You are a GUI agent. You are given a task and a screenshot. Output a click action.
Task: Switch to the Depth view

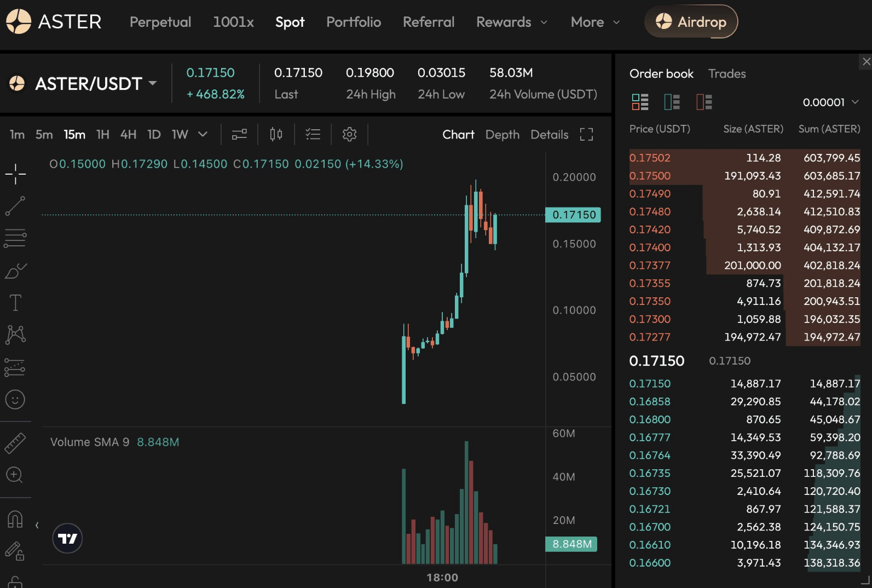point(502,135)
